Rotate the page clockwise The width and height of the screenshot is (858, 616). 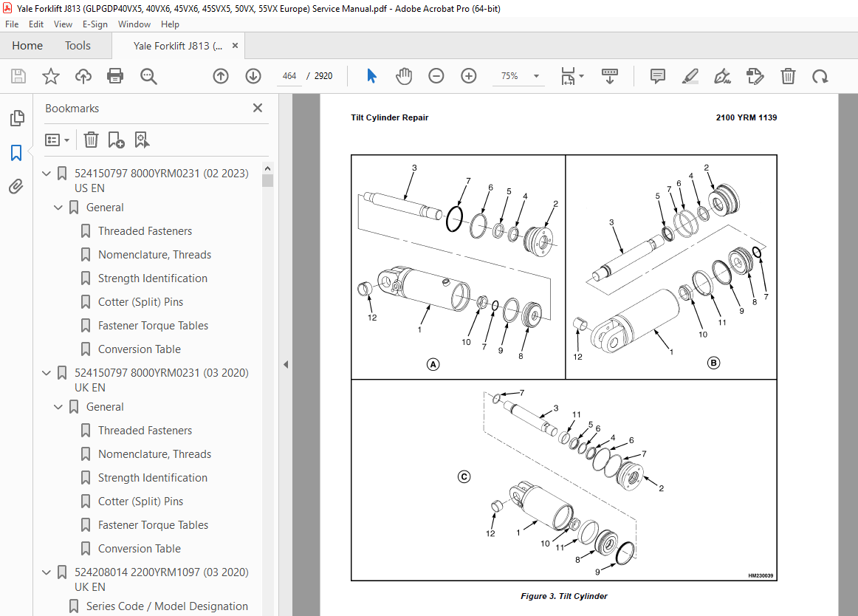[820, 77]
